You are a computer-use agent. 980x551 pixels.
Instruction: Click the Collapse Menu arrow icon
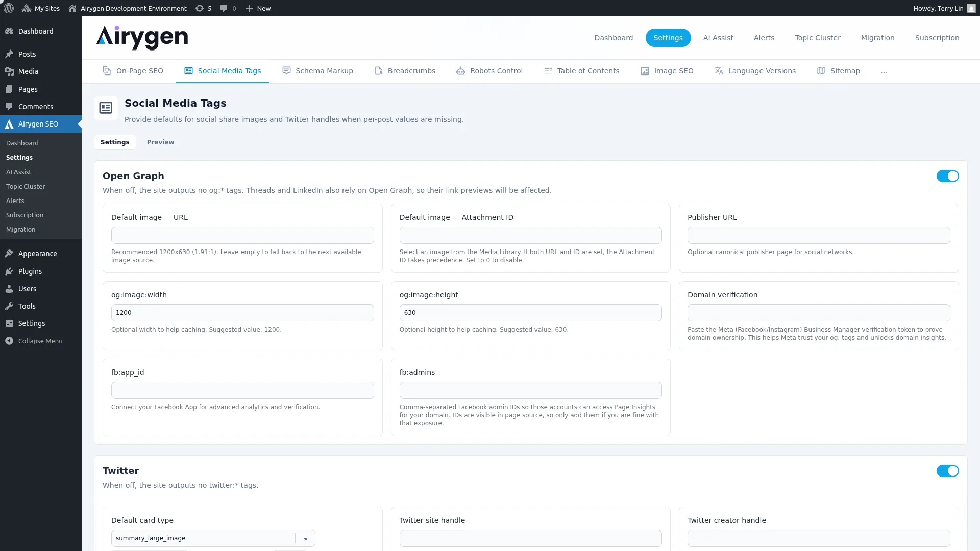(x=9, y=341)
